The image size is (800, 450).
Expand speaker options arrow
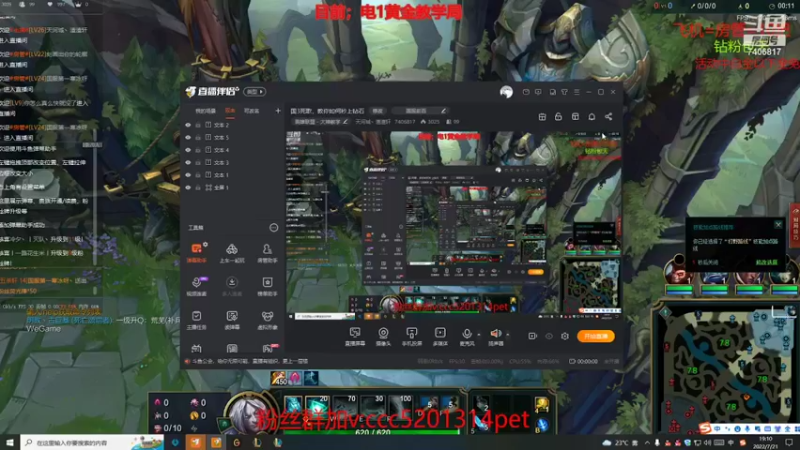(508, 335)
